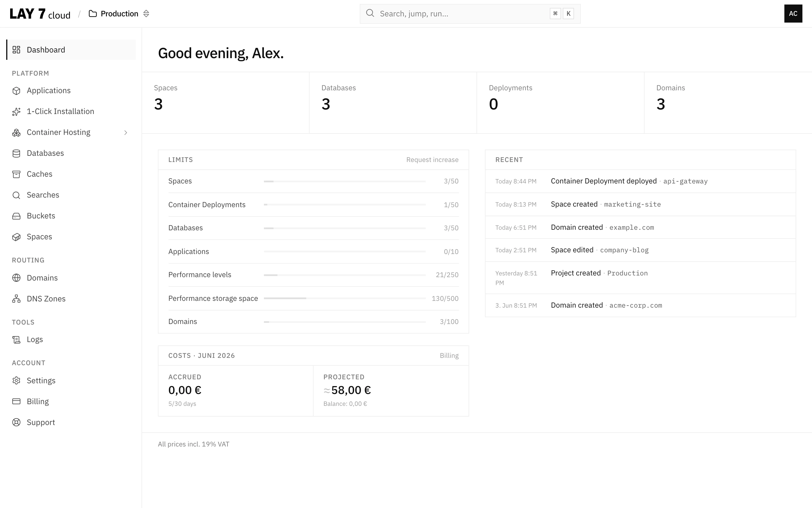Click the projected 58,00 € amount

(347, 390)
